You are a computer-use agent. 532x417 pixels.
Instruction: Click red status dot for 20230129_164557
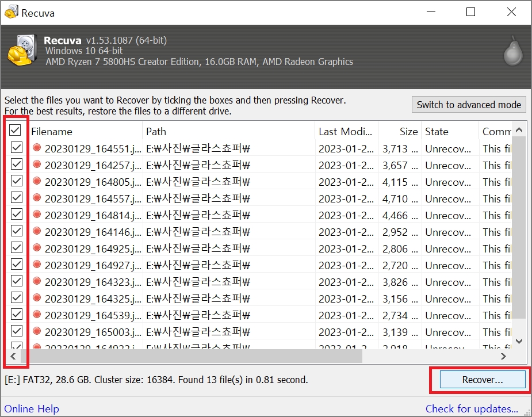(x=37, y=197)
